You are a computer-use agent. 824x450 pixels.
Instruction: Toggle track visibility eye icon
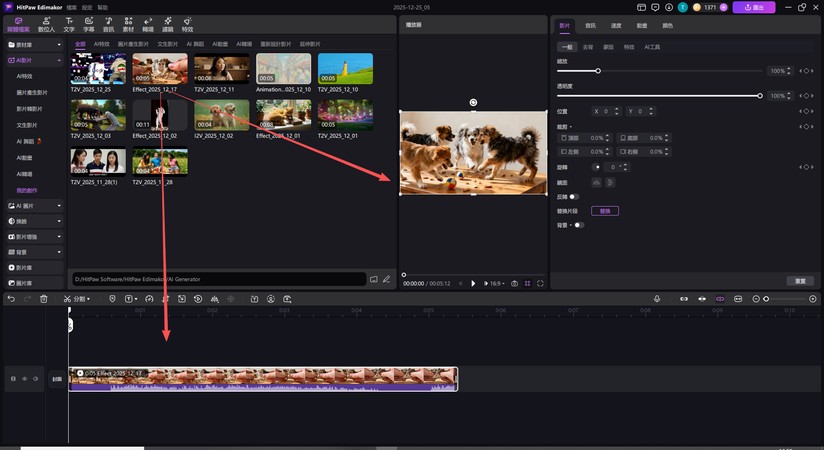point(24,379)
